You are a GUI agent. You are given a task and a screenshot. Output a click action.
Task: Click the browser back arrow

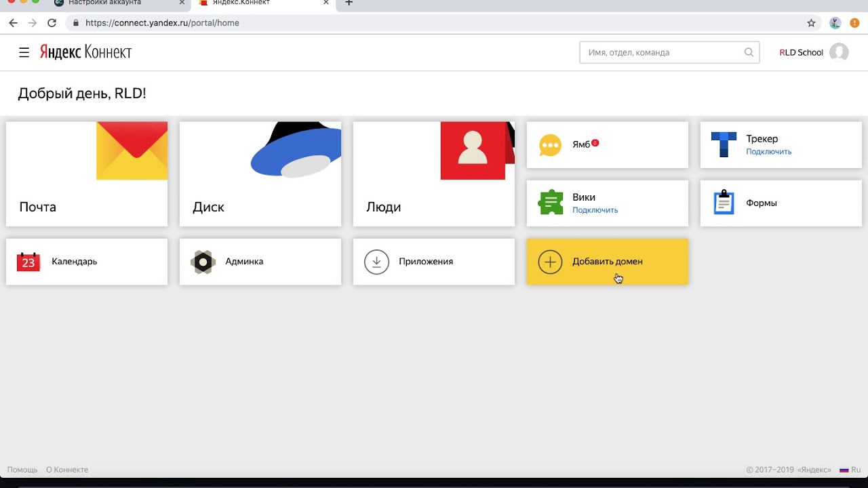coord(13,23)
